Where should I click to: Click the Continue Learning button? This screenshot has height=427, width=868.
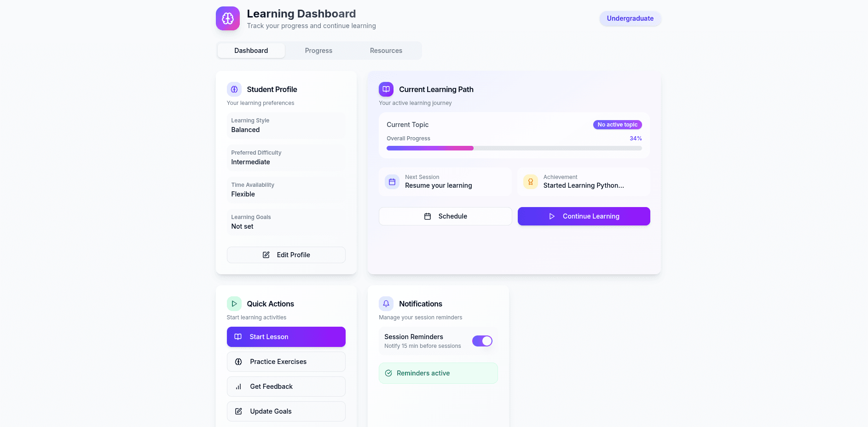[584, 216]
